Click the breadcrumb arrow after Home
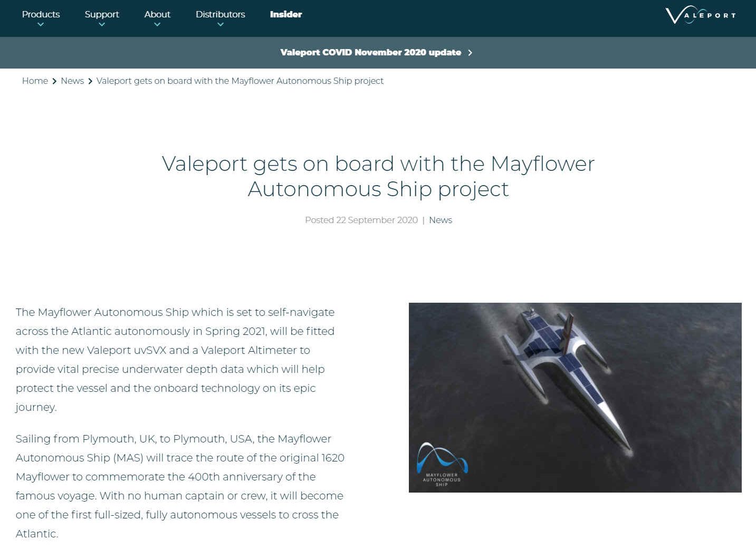This screenshot has width=756, height=549. [x=54, y=81]
